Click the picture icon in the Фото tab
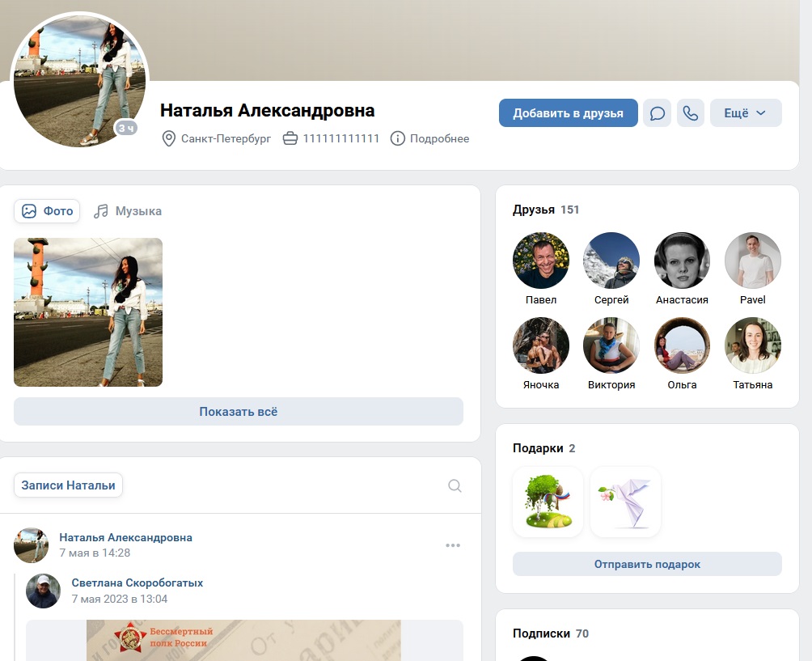Screen dimensions: 812x661 coord(29,211)
